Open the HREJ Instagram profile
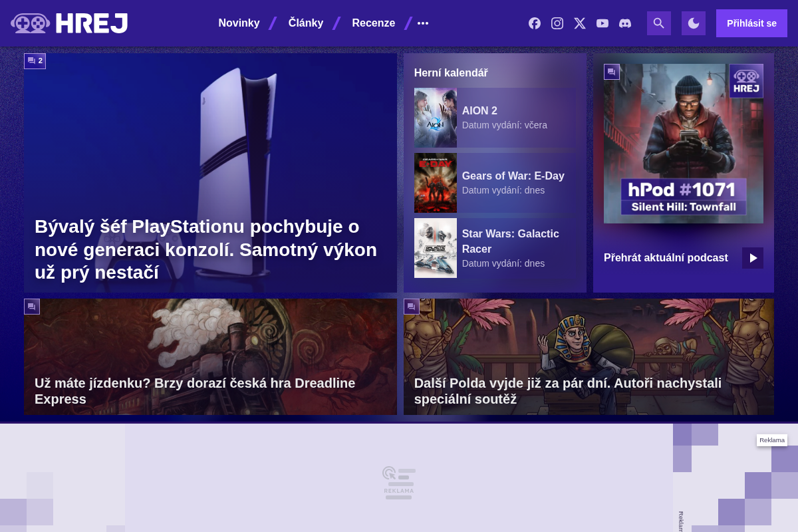 (557, 23)
